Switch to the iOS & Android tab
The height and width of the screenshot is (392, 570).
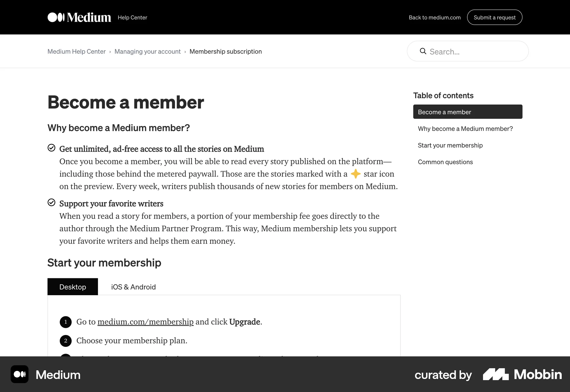133,287
